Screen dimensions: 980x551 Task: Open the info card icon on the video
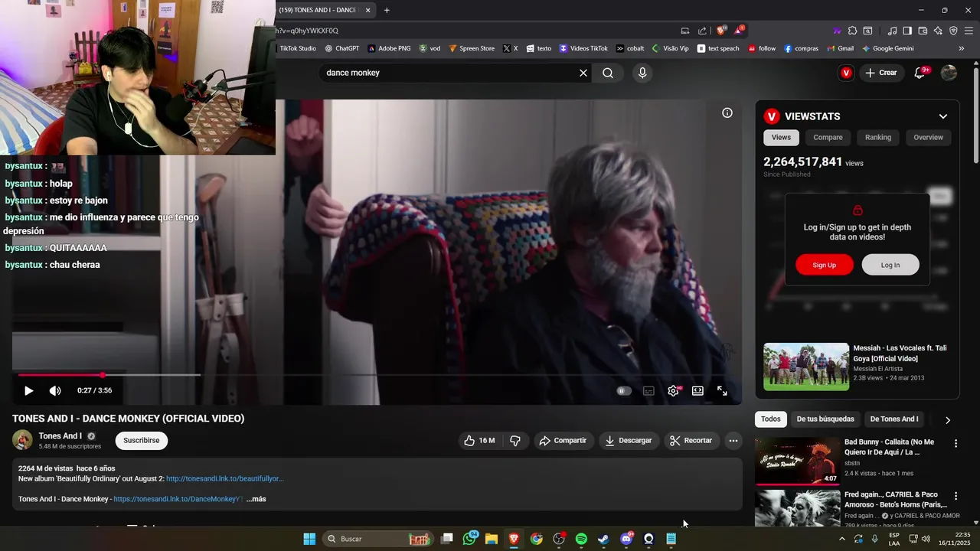[x=727, y=113]
